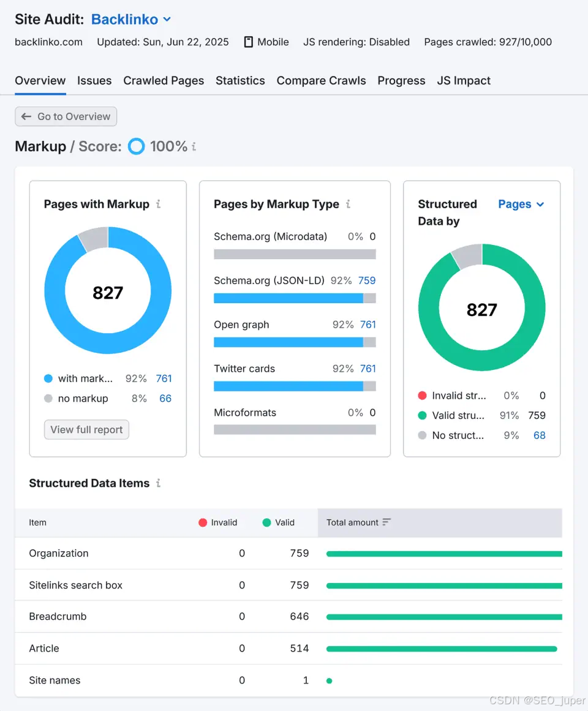
Task: Open the Structured Data by Pages dropdown
Action: click(521, 205)
